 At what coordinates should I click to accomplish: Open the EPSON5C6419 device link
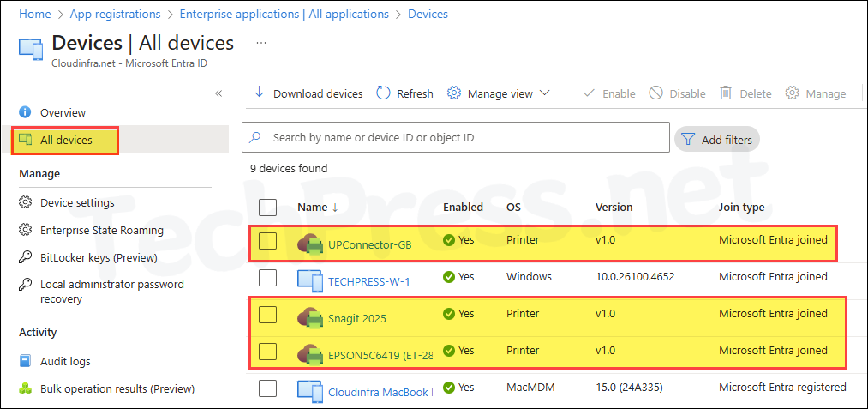click(x=380, y=355)
